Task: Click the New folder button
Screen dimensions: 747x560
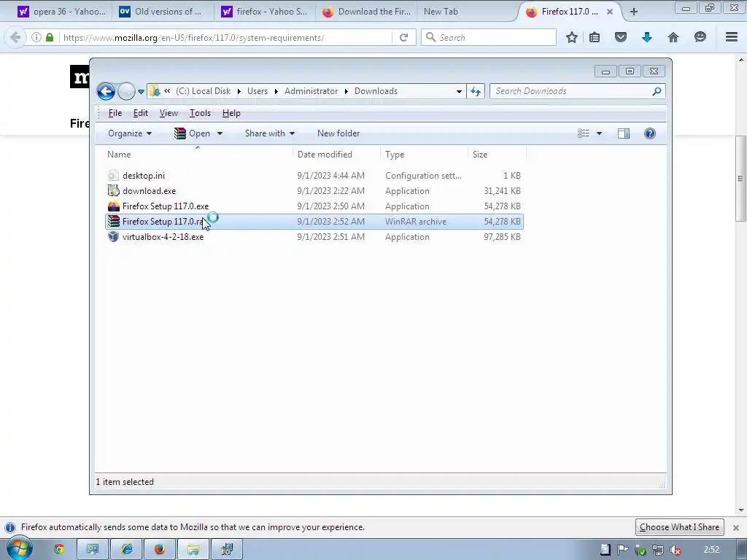Action: pyautogui.click(x=338, y=133)
